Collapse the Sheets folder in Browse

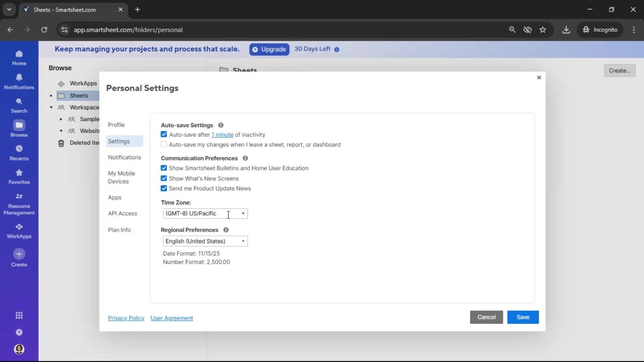coord(51,96)
